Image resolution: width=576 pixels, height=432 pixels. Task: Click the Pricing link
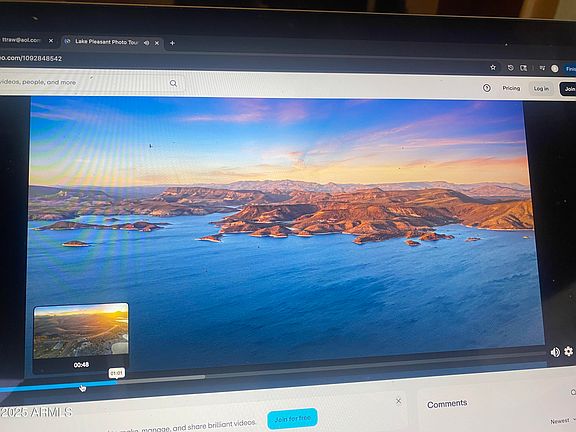[x=511, y=88]
